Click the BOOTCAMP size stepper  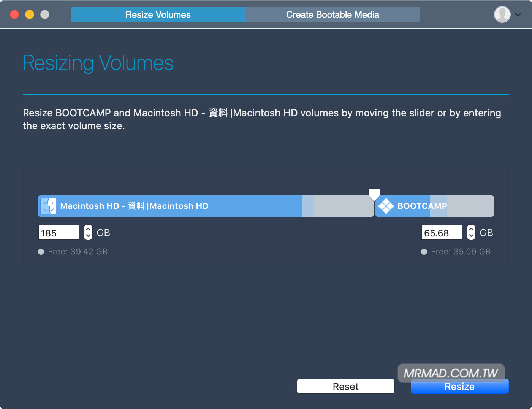point(471,232)
